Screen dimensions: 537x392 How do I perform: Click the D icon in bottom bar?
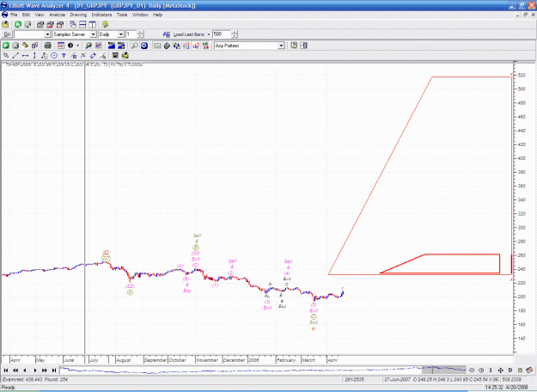(510, 370)
